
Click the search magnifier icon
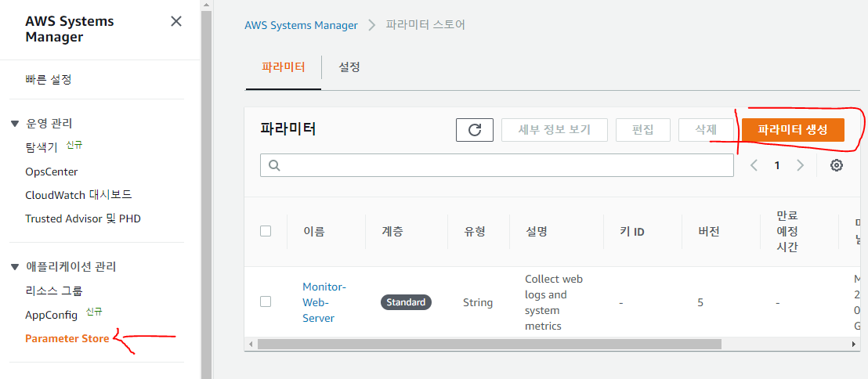tap(274, 165)
